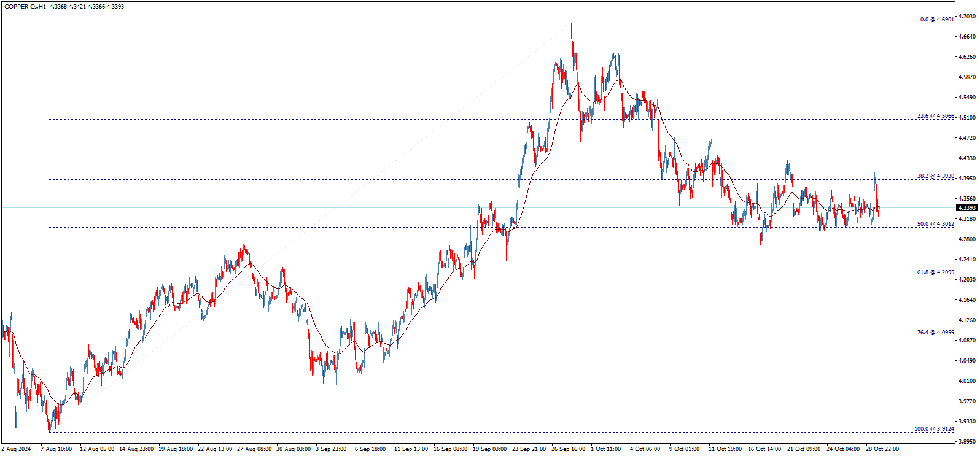Click the 2 Aug 2024 date label
The width and height of the screenshot is (980, 456).
pyautogui.click(x=17, y=449)
